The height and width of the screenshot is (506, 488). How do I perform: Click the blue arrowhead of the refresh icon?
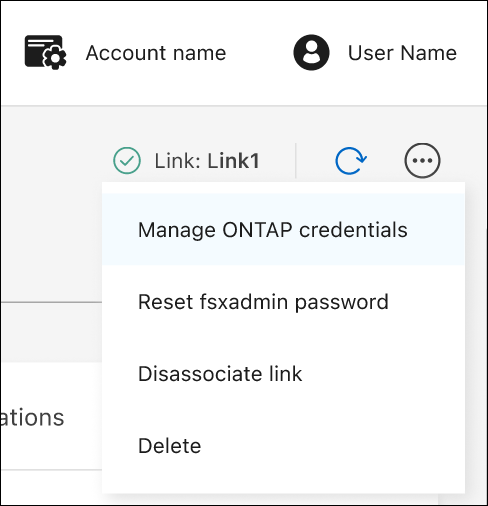point(361,158)
